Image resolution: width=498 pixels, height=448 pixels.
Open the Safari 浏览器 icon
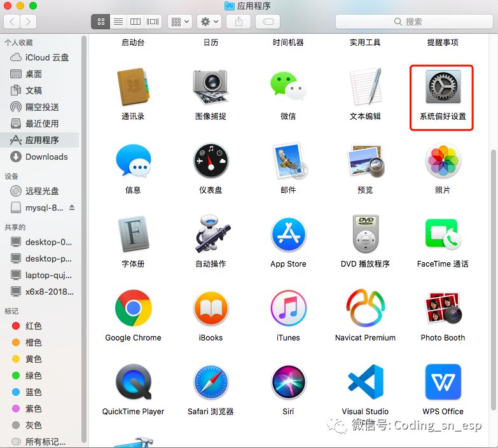click(211, 382)
